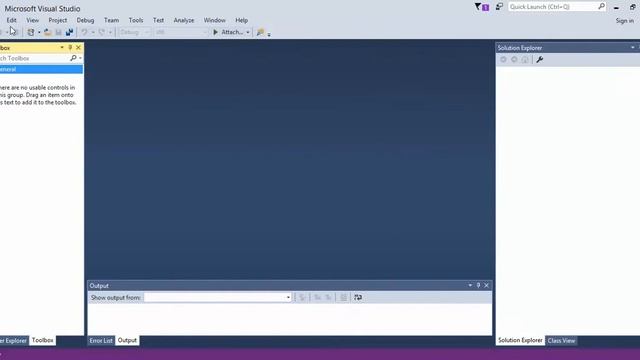The height and width of the screenshot is (360, 640).
Task: Click the Find in Files toolbar icon
Action: tap(260, 32)
